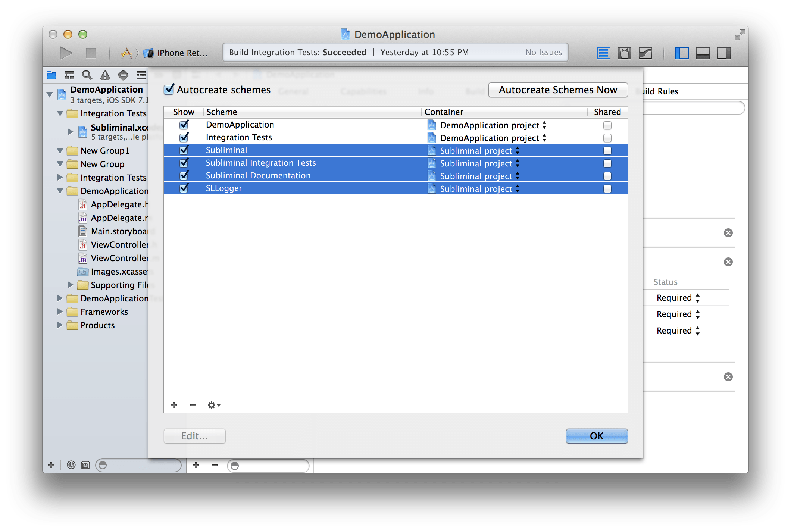Click Autocreate Schemes Now button
The height and width of the screenshot is (532, 791).
[558, 90]
